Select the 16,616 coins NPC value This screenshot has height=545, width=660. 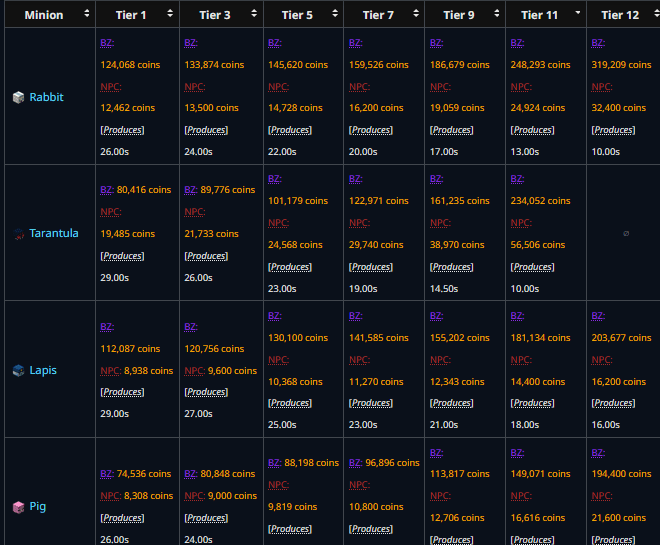538,518
